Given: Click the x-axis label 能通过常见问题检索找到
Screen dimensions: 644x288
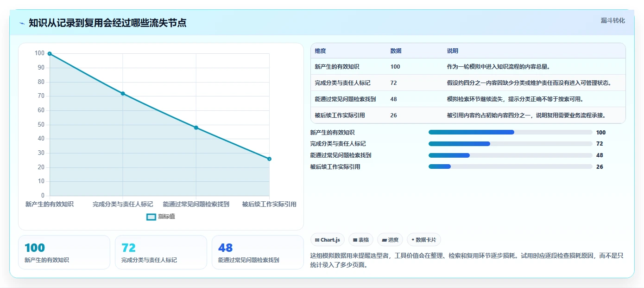Looking at the screenshot, I should click(196, 204).
